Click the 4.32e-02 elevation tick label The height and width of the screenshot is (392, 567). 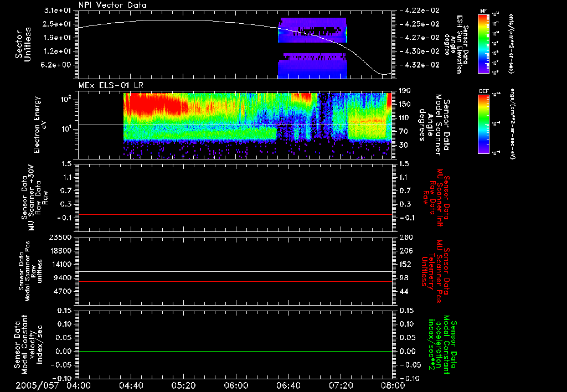[x=420, y=65]
